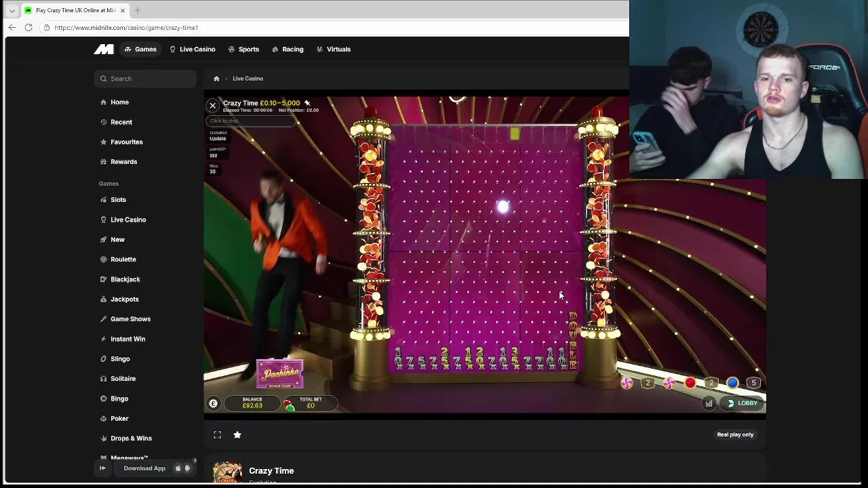Select the Play Crazy Time browser tab

point(75,10)
